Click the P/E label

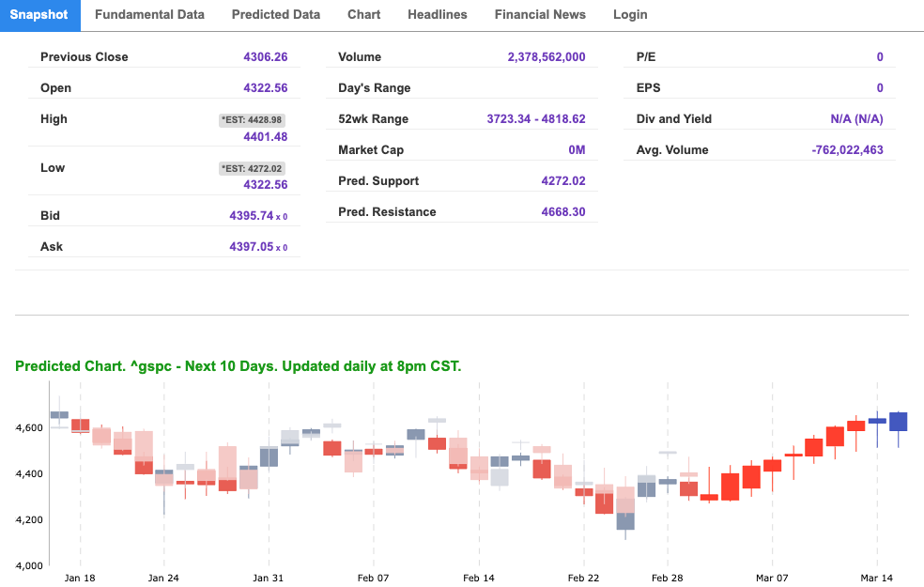click(646, 57)
